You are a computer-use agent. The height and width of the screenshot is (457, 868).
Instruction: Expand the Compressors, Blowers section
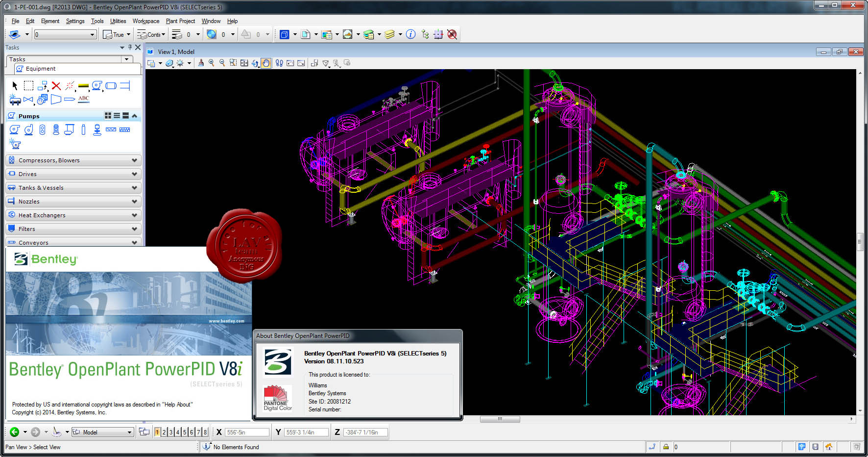(x=73, y=160)
